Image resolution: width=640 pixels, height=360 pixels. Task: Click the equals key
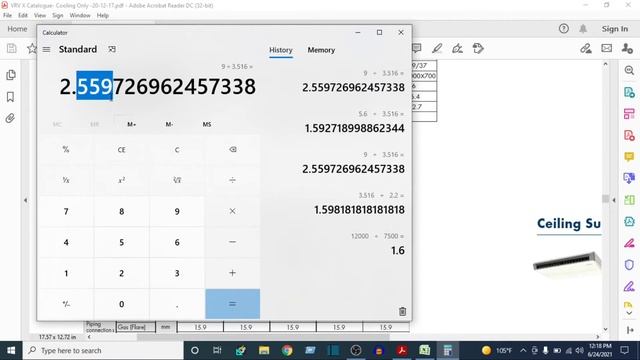233,304
